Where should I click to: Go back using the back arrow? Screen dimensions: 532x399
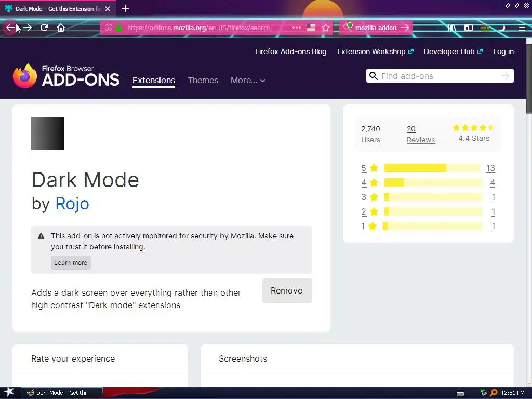(x=10, y=28)
